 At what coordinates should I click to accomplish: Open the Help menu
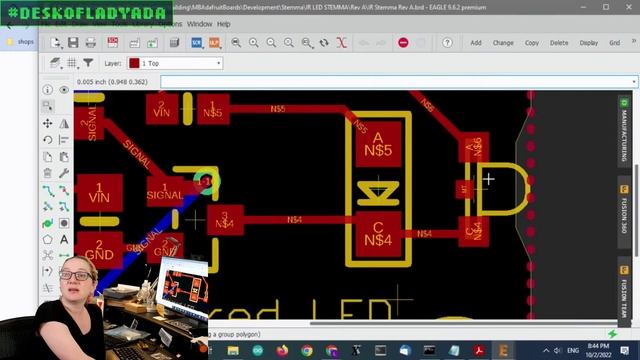point(224,24)
